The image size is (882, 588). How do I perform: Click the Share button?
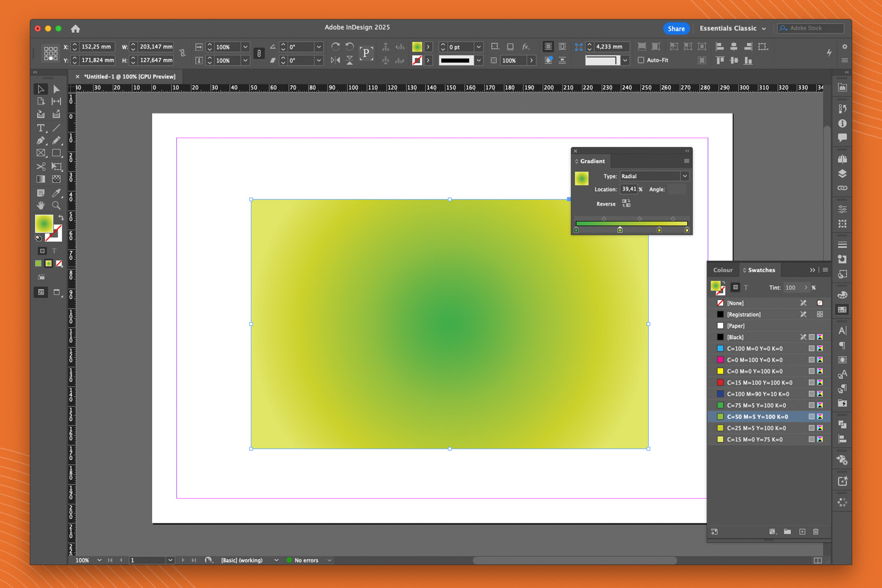[x=676, y=28]
